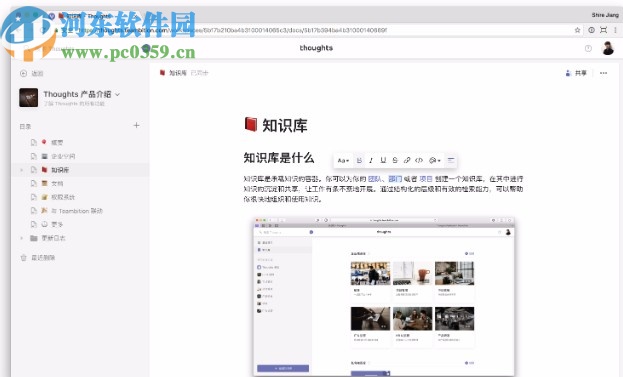Screen dimensions: 623x377
Task: Open the help icon in the app header
Action: tap(588, 48)
